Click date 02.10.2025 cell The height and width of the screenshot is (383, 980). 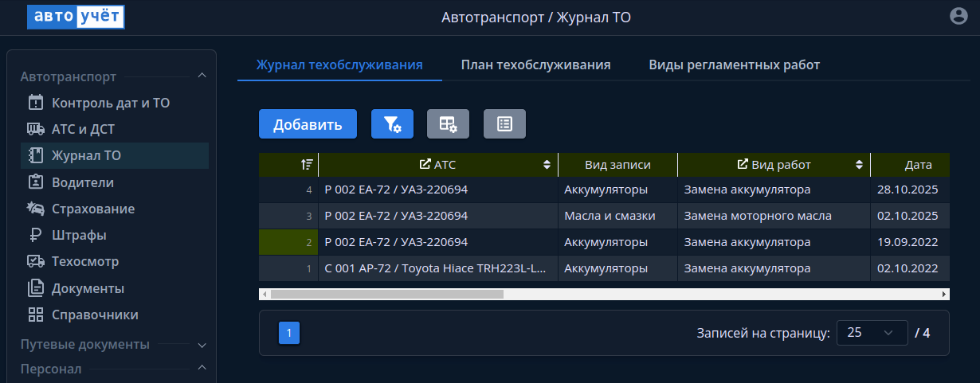click(x=910, y=216)
